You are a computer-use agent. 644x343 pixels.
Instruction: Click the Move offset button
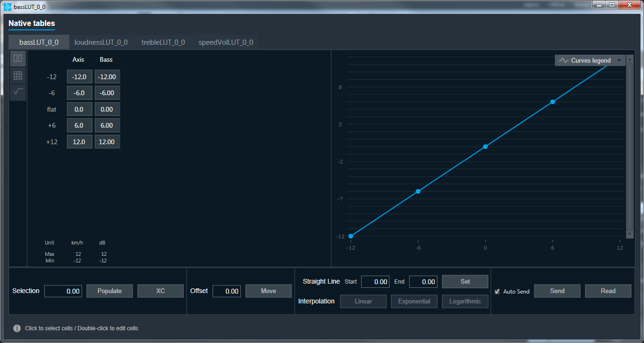coord(268,291)
